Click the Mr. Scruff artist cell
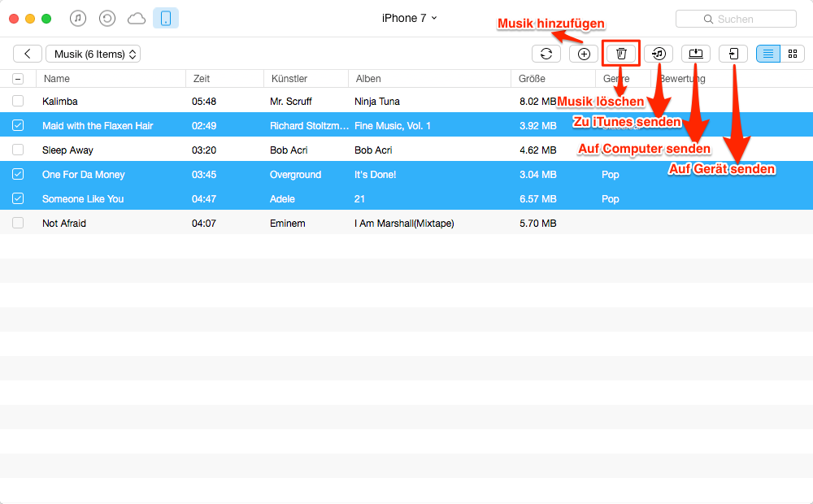 pyautogui.click(x=291, y=102)
